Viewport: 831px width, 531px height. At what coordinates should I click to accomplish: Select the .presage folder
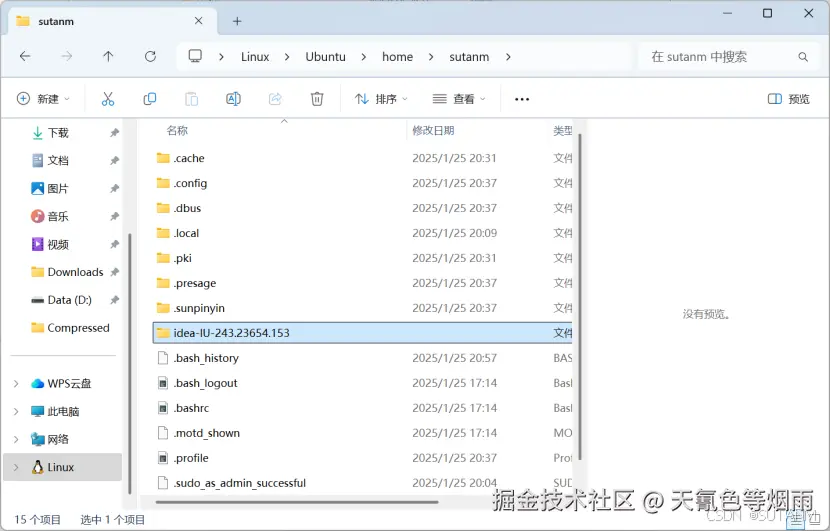click(363, 283)
